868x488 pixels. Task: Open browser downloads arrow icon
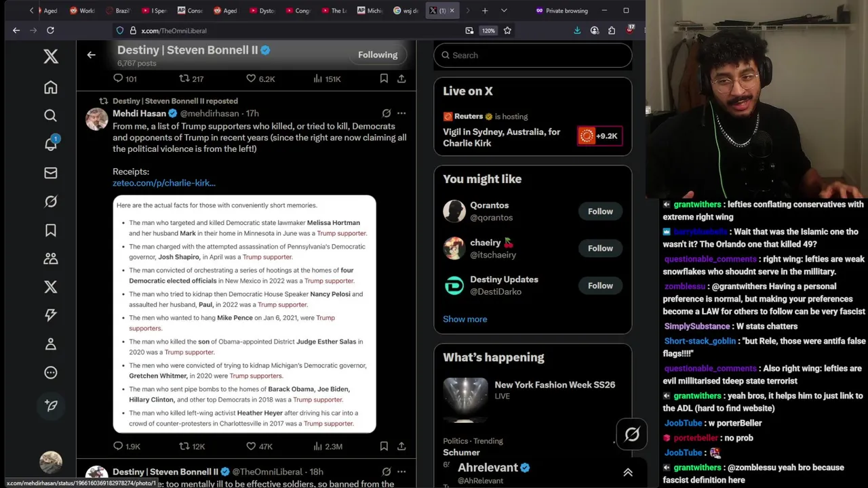(577, 30)
